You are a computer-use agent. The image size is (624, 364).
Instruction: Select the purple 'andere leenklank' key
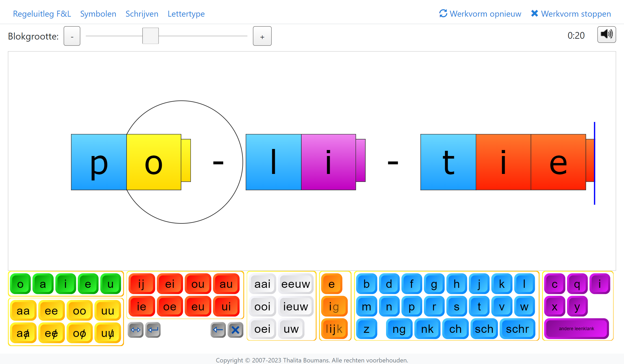(x=576, y=329)
